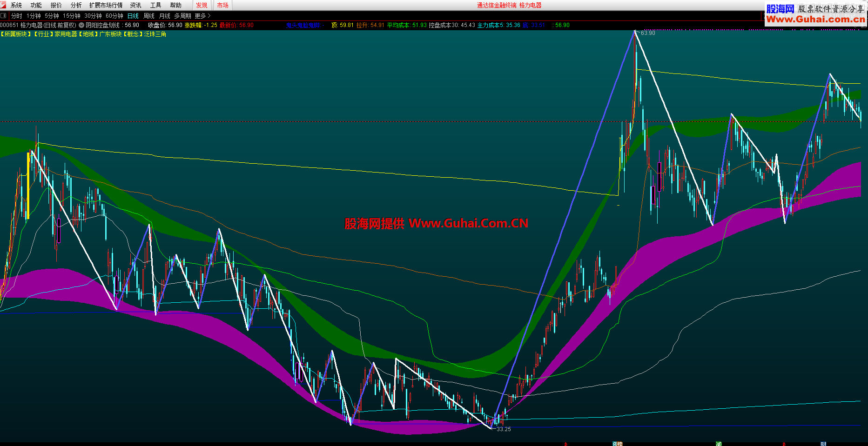
Task: Open the 分析 menu
Action: click(x=76, y=5)
